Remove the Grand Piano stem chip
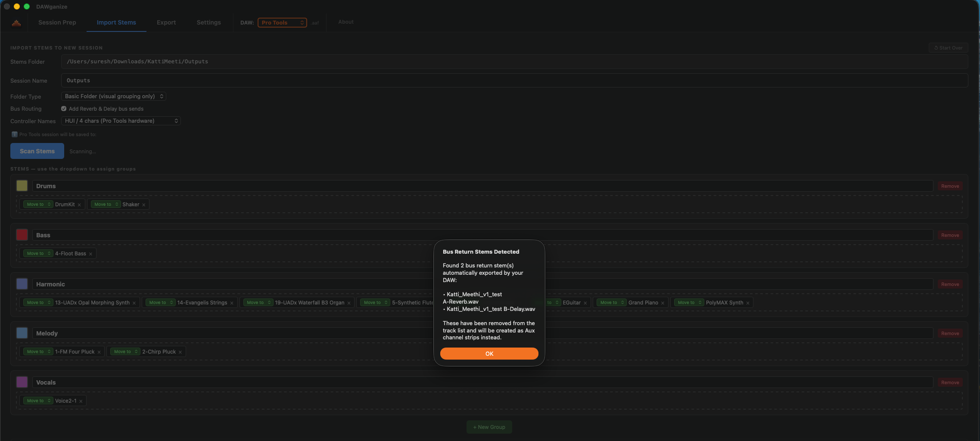980x441 pixels. pyautogui.click(x=662, y=302)
